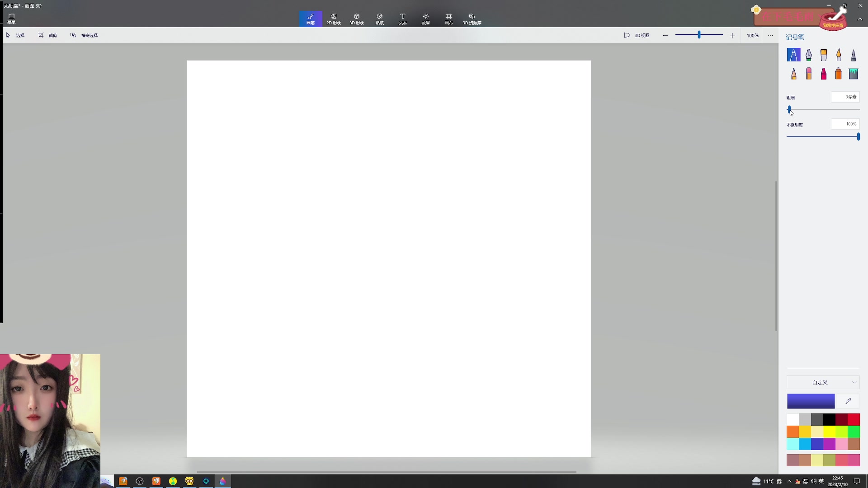Switch to the 2D 形状 tab

[x=334, y=19]
